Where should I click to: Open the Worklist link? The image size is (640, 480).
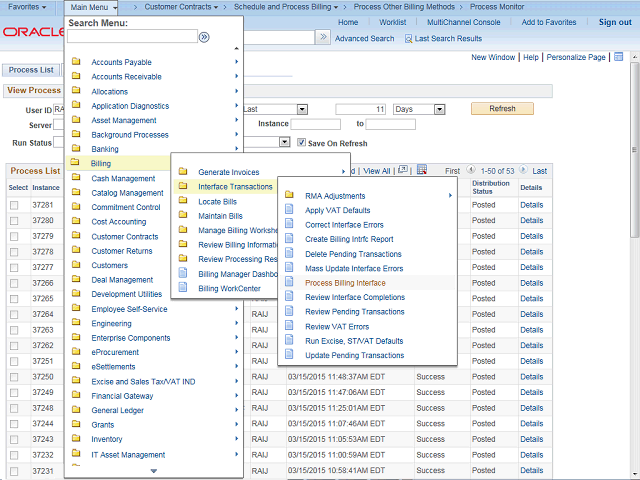click(x=393, y=22)
